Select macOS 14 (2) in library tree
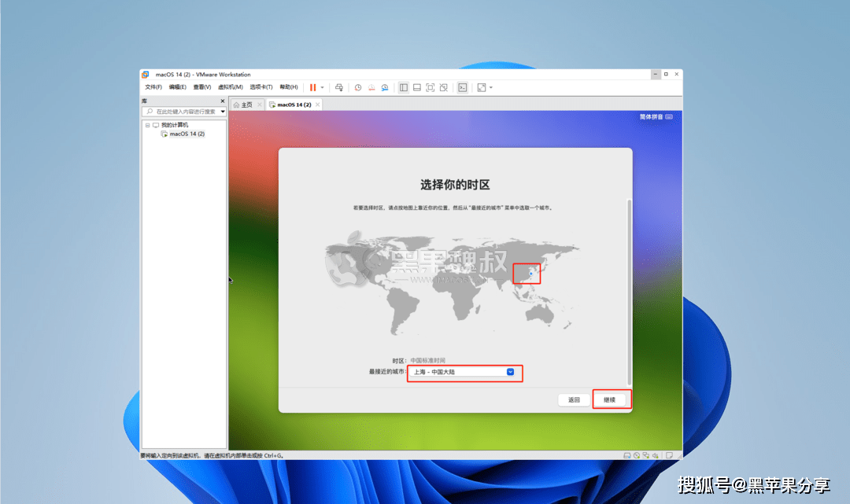The width and height of the screenshot is (850, 504). tap(187, 134)
